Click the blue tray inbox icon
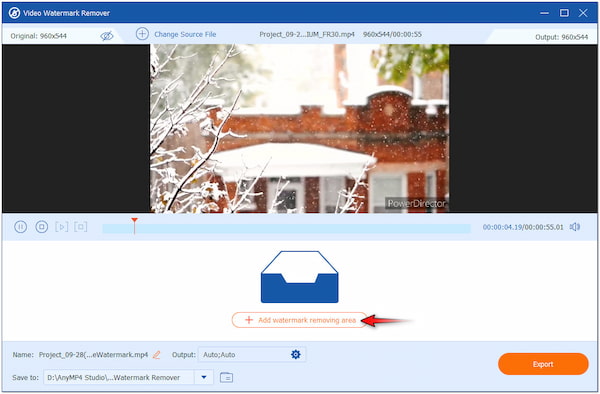 pyautogui.click(x=300, y=277)
